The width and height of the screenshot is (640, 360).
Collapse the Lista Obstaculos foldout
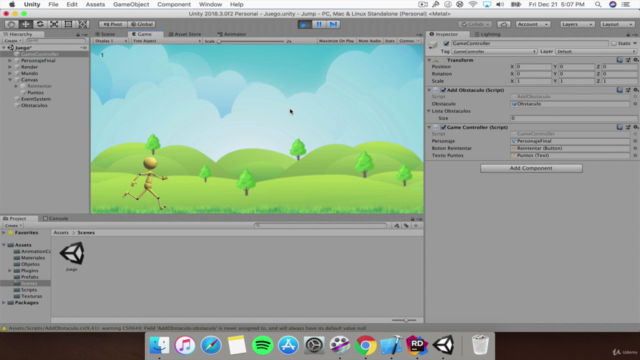[429, 111]
